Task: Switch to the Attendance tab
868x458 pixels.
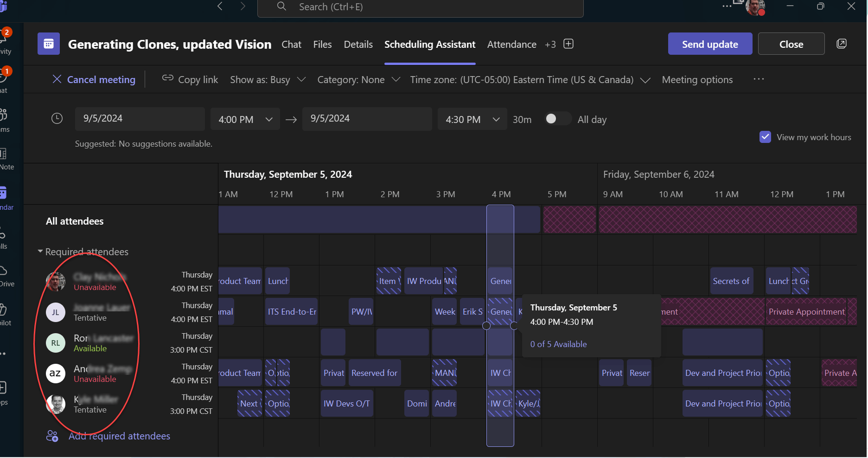Action: coord(511,44)
